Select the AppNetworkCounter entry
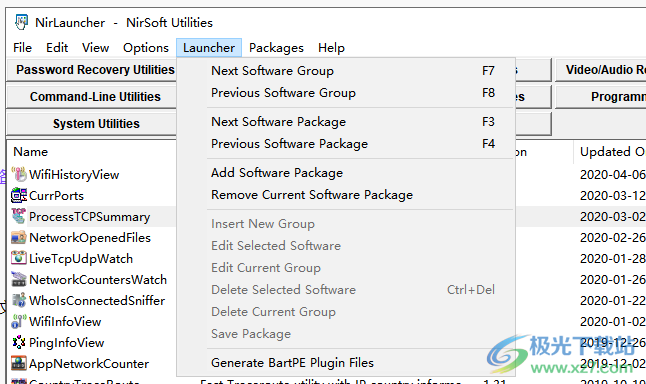This screenshot has height=384, width=646. tap(89, 364)
